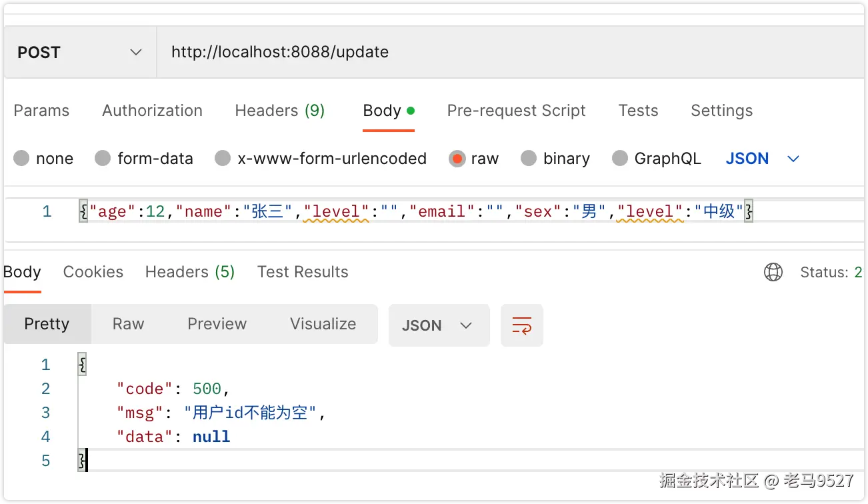Show the response Cookies tab
868x504 pixels.
(x=93, y=272)
